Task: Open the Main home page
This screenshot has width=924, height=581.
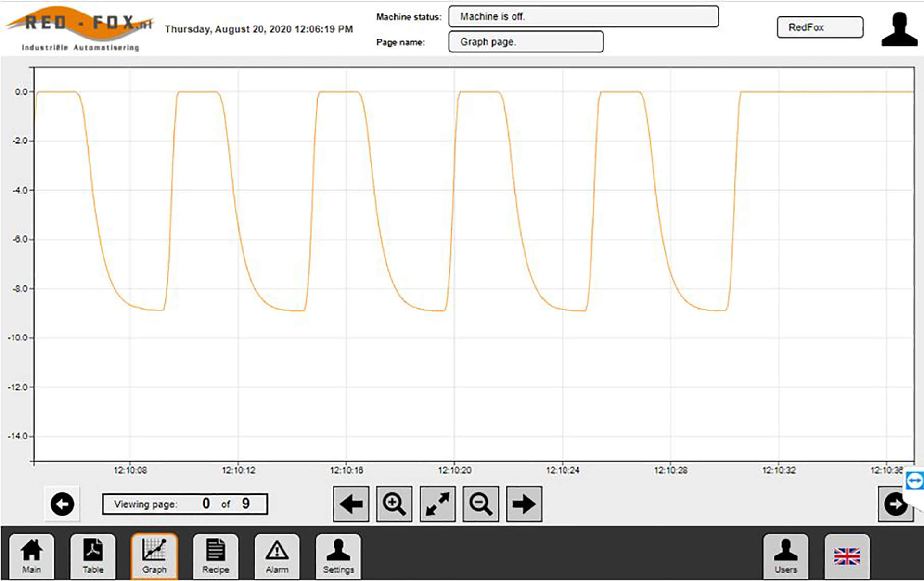Action: click(x=31, y=556)
